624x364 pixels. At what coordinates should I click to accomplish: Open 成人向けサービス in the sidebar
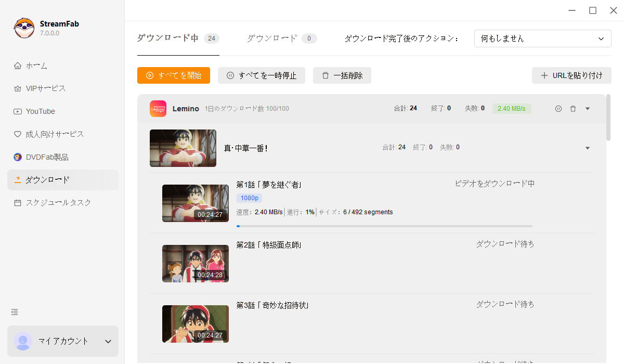pos(55,134)
